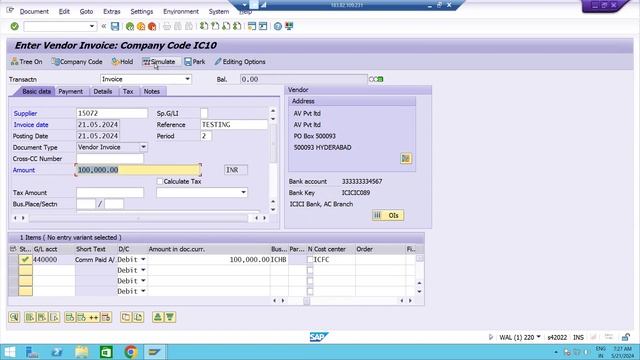This screenshot has height=360, width=640.
Task: Open Debit dropdown in third item row
Action: (143, 281)
